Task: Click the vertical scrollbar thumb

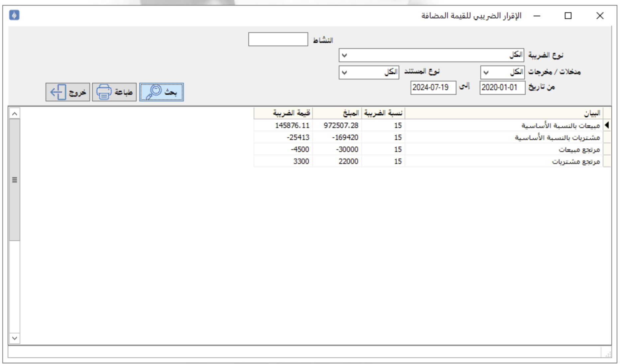Action: (15, 180)
